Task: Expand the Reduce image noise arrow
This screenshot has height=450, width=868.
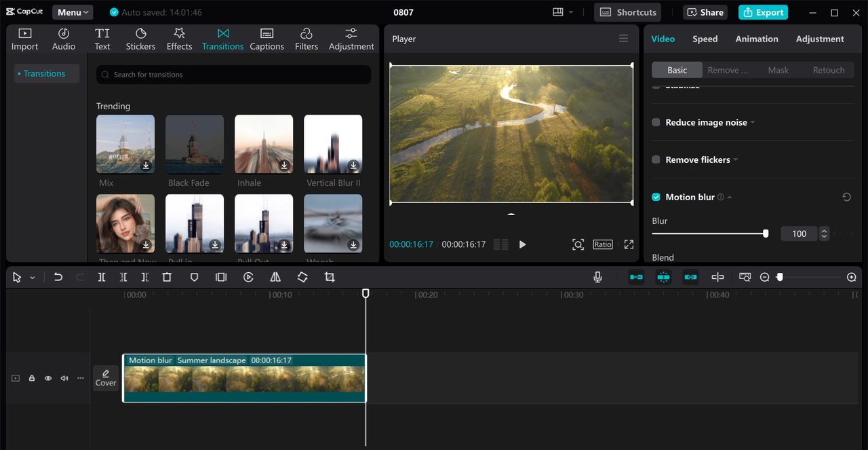Action: tap(753, 122)
